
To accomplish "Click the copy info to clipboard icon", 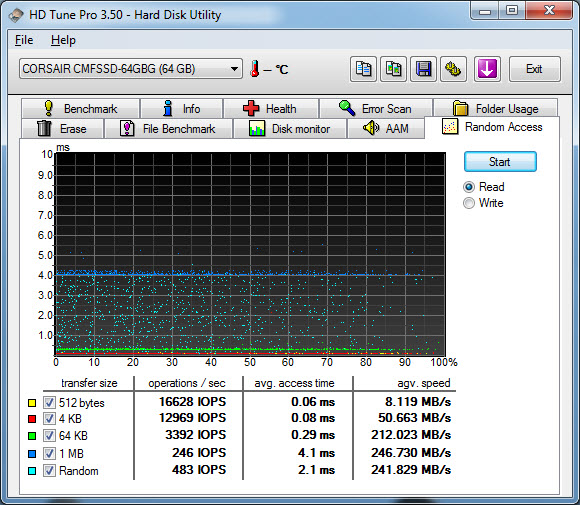I will point(363,69).
